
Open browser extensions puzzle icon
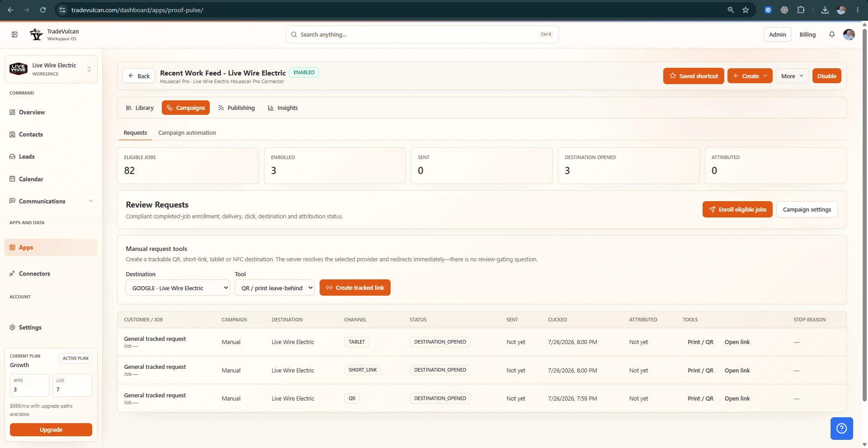click(x=801, y=10)
